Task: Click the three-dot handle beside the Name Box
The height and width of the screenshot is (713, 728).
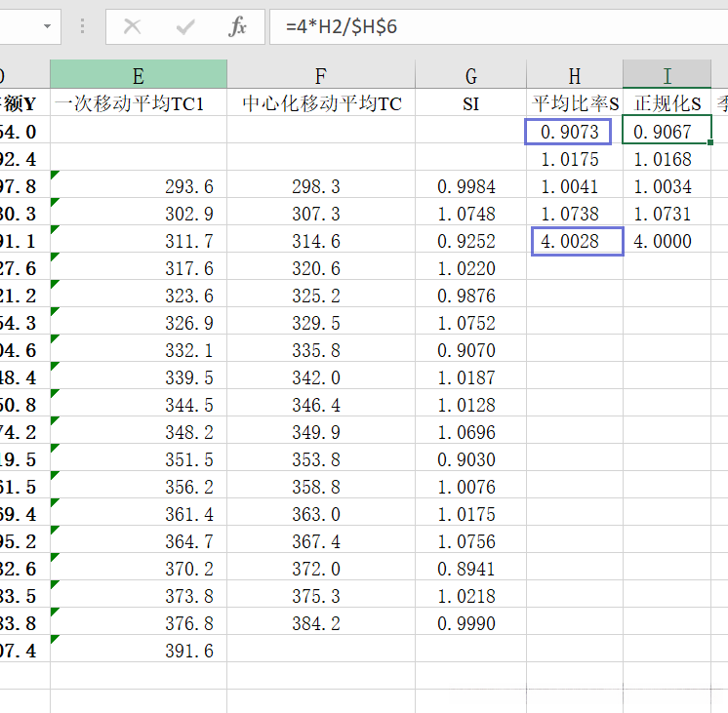Action: (x=82, y=26)
